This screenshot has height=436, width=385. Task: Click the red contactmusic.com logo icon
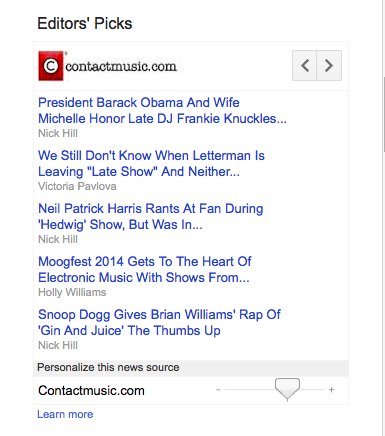[51, 66]
